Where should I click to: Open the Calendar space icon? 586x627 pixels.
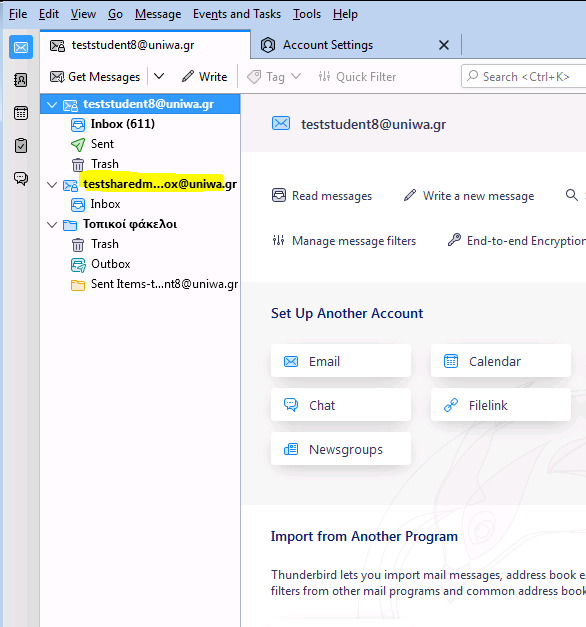click(21, 113)
